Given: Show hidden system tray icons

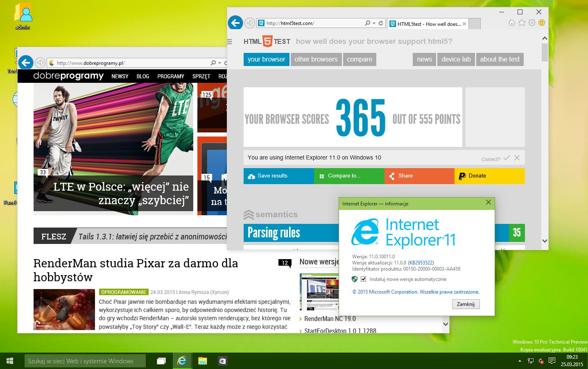Looking at the screenshot, I should click(x=520, y=361).
